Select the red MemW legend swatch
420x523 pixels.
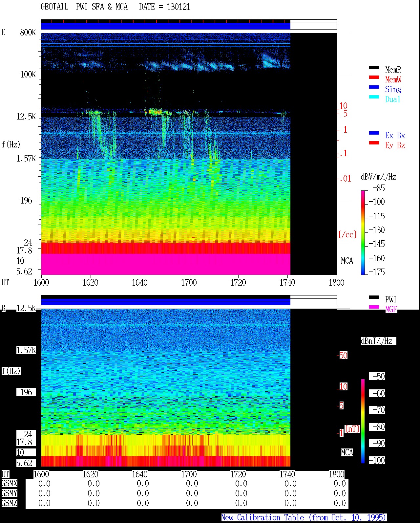click(x=374, y=77)
